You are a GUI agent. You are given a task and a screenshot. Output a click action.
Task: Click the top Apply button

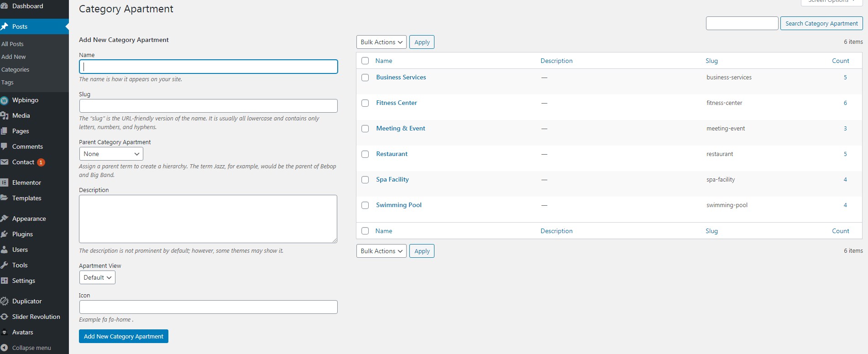click(422, 42)
